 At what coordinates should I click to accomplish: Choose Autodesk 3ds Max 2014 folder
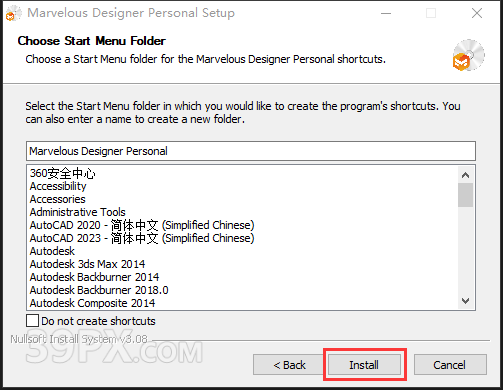pyautogui.click(x=87, y=264)
